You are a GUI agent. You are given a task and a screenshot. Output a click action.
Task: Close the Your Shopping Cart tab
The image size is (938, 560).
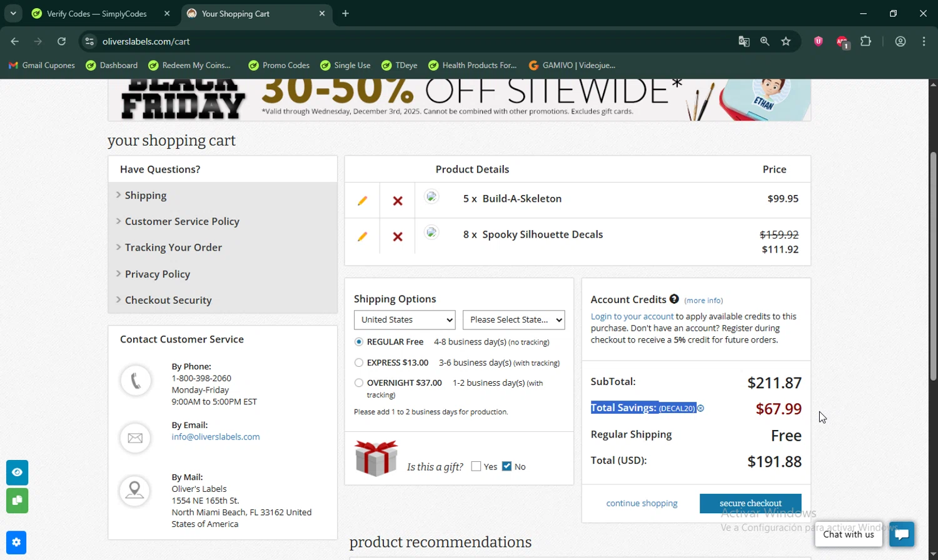pyautogui.click(x=322, y=13)
